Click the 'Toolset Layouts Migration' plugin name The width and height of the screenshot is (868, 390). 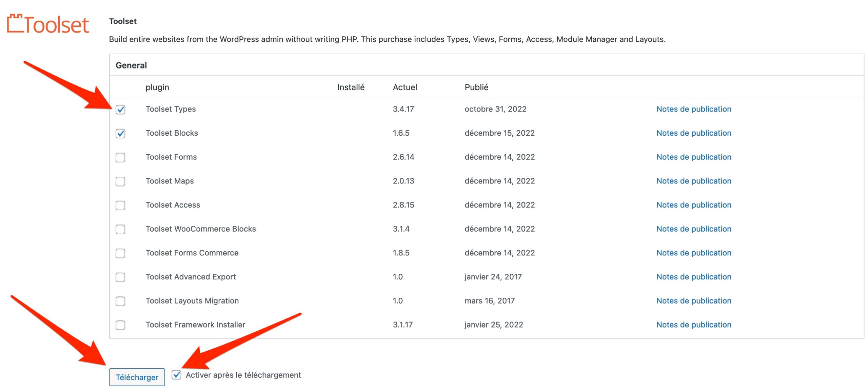pos(192,301)
